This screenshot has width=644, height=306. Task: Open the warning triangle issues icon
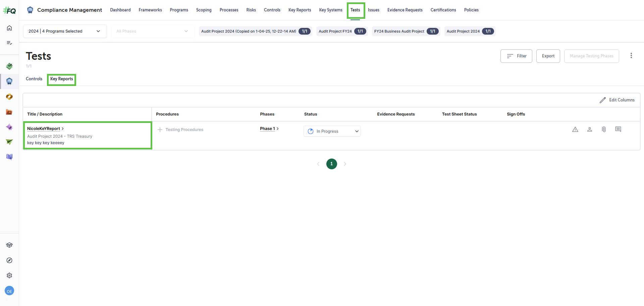[575, 129]
